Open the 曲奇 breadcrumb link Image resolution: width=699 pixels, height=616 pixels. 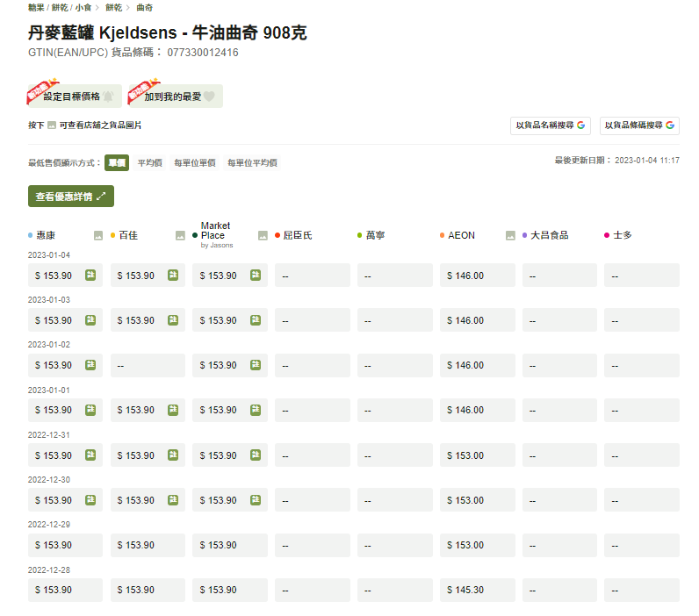pos(144,8)
